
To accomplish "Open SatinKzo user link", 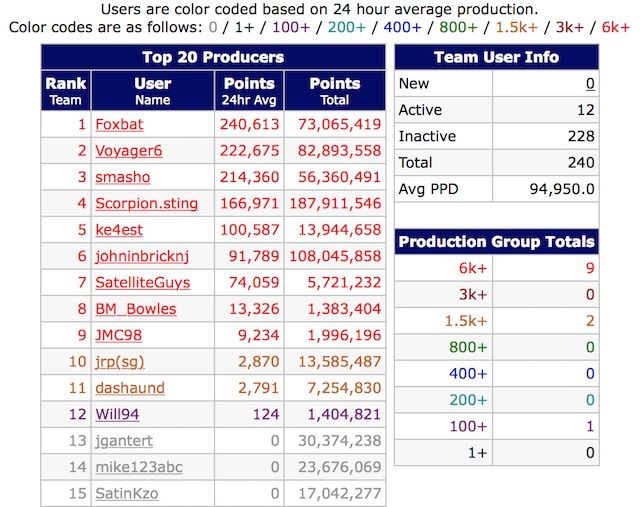I will [x=126, y=493].
